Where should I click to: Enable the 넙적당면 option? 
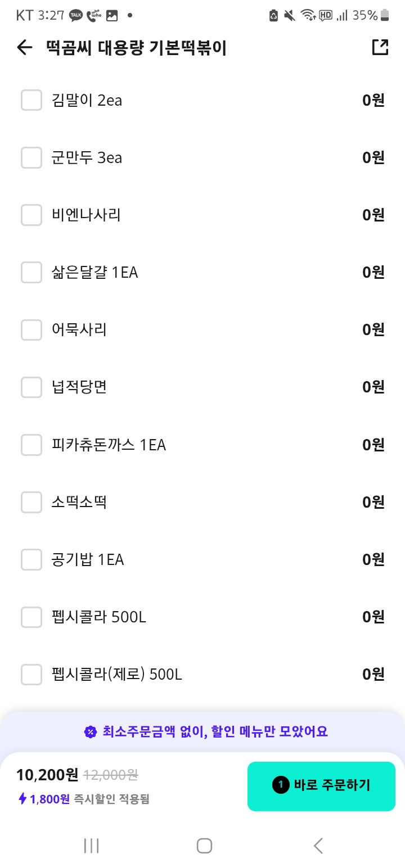click(x=31, y=387)
